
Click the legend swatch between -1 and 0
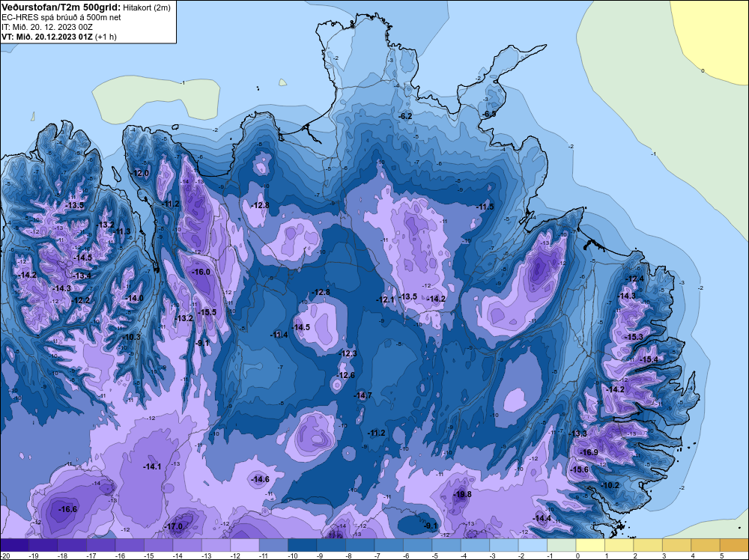point(561,545)
